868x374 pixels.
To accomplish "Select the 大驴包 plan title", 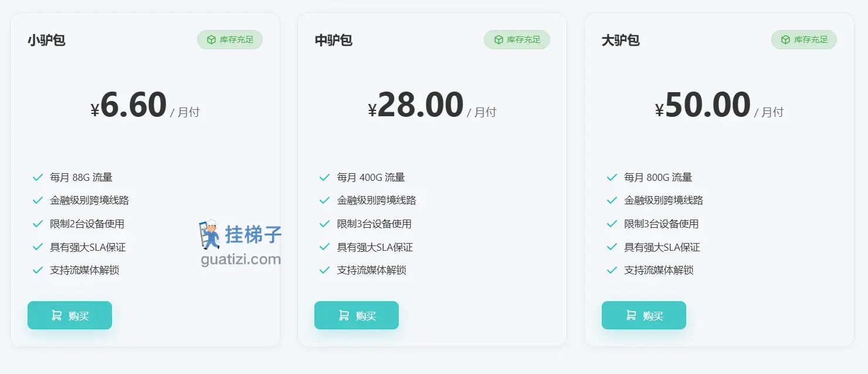I will [x=621, y=41].
